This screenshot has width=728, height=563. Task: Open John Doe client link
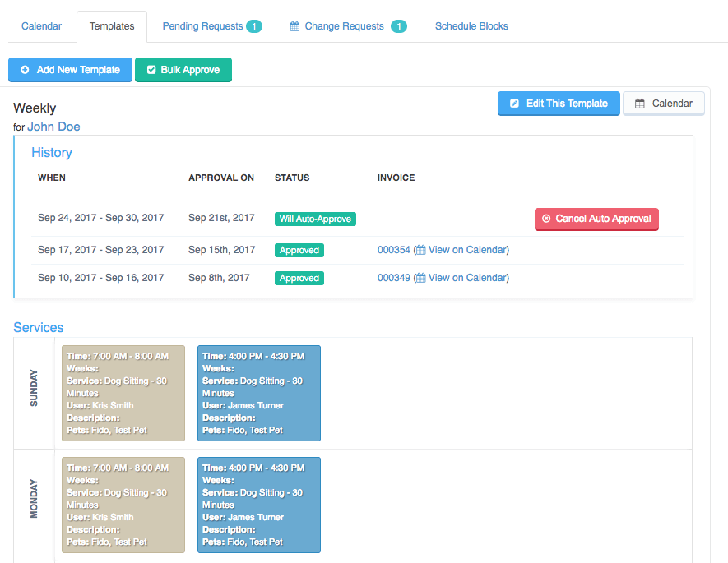53,127
